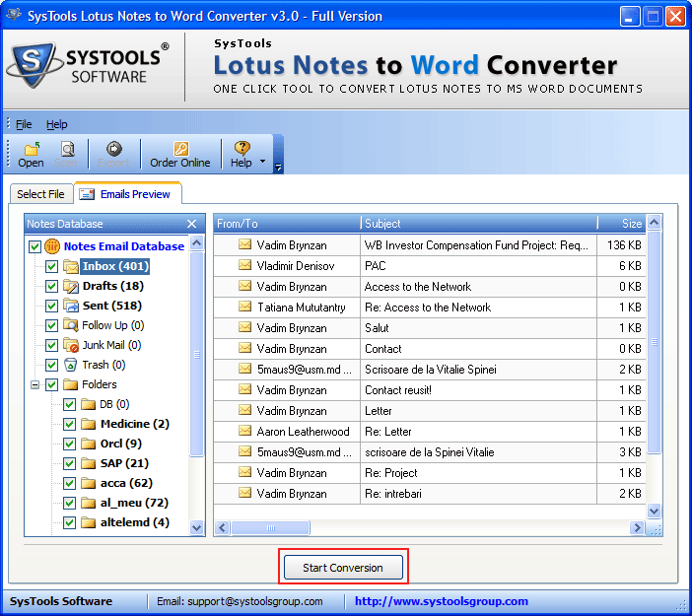Collapse the Folders tree node
Screen dimensions: 692x616
point(35,384)
